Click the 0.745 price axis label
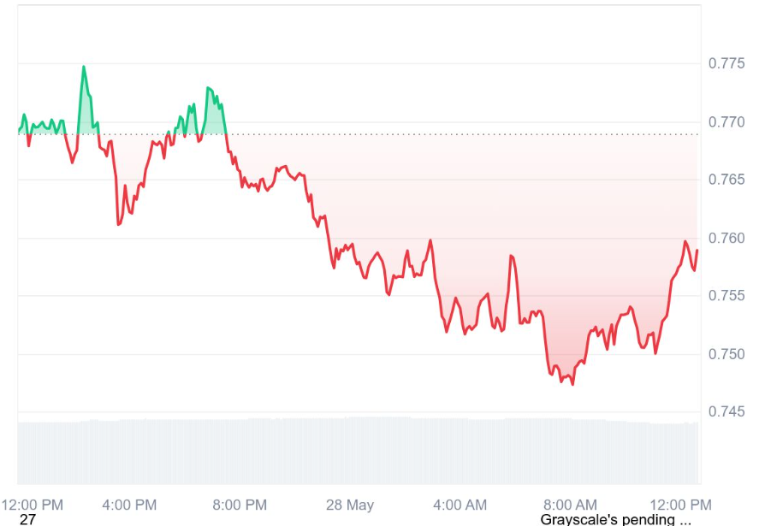The image size is (759, 532). [x=726, y=411]
